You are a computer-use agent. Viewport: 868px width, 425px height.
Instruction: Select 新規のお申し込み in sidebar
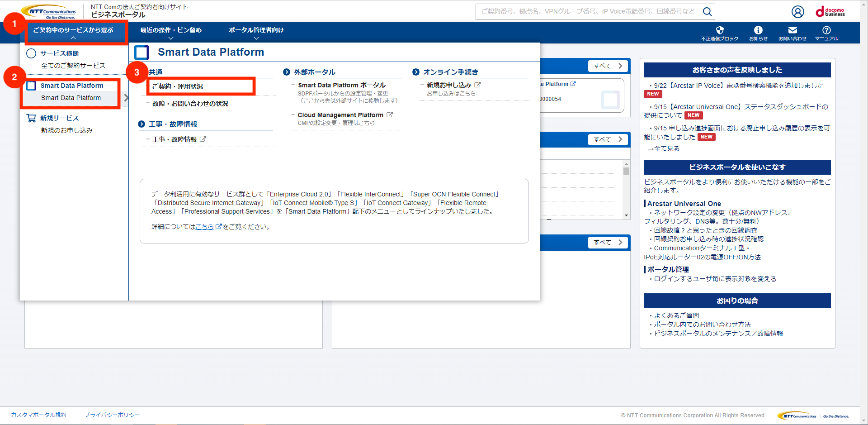click(x=67, y=130)
